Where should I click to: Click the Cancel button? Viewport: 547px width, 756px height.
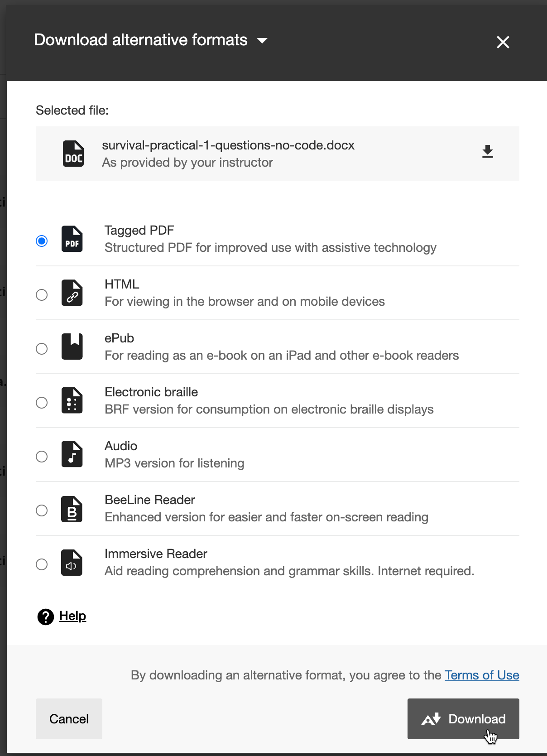click(69, 719)
